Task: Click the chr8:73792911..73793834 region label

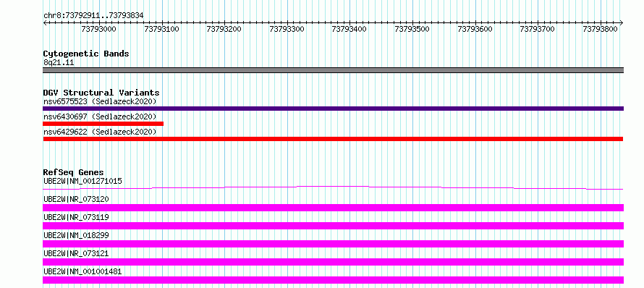Action: (x=93, y=16)
